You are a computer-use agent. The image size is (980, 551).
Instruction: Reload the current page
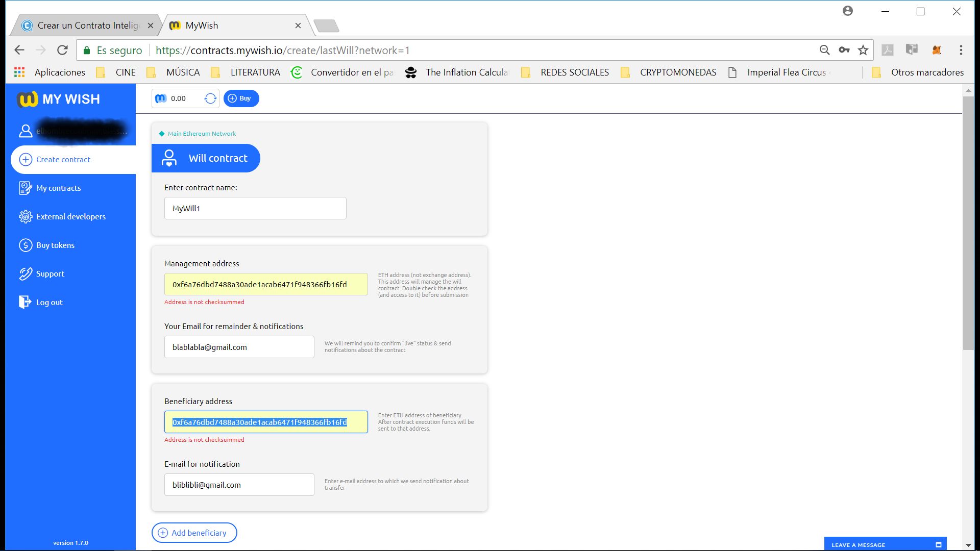tap(62, 50)
